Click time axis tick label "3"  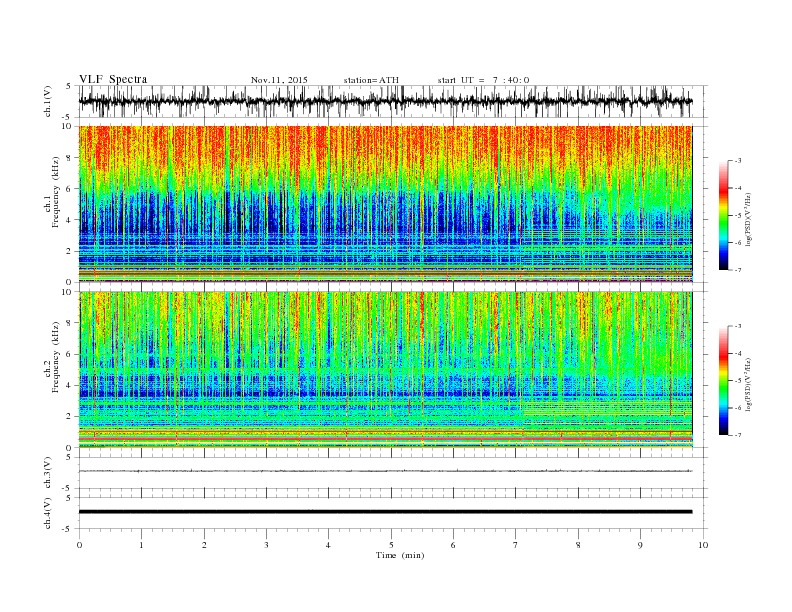[x=266, y=545]
